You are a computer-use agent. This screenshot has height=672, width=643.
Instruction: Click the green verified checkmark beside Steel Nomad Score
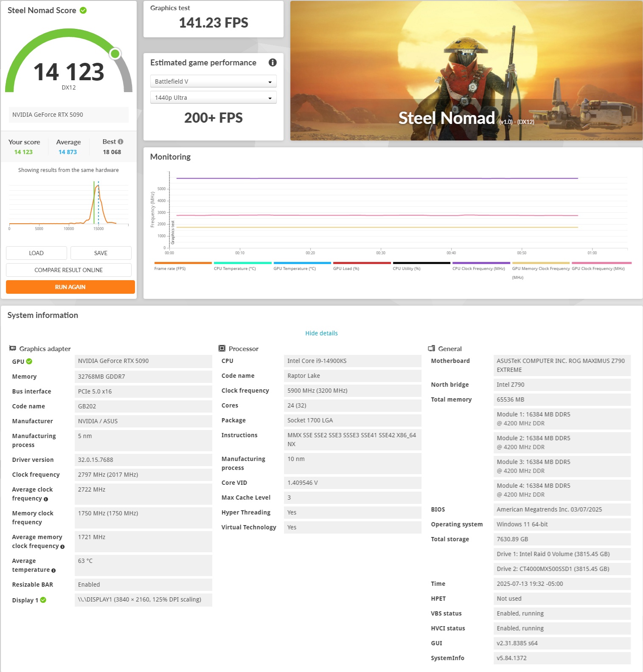click(83, 11)
